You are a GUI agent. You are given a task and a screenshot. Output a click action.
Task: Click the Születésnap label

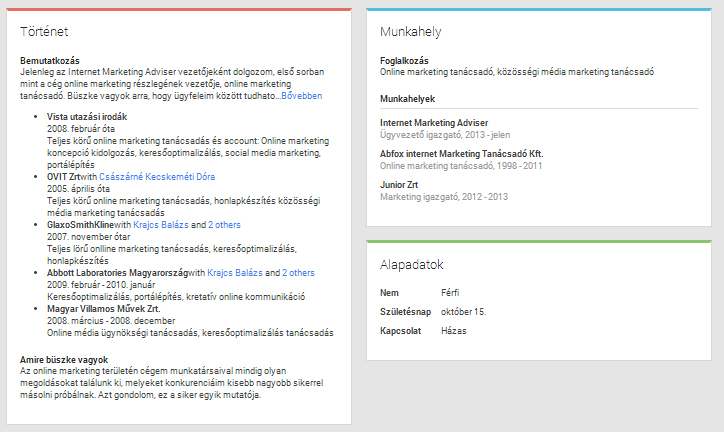pos(405,312)
